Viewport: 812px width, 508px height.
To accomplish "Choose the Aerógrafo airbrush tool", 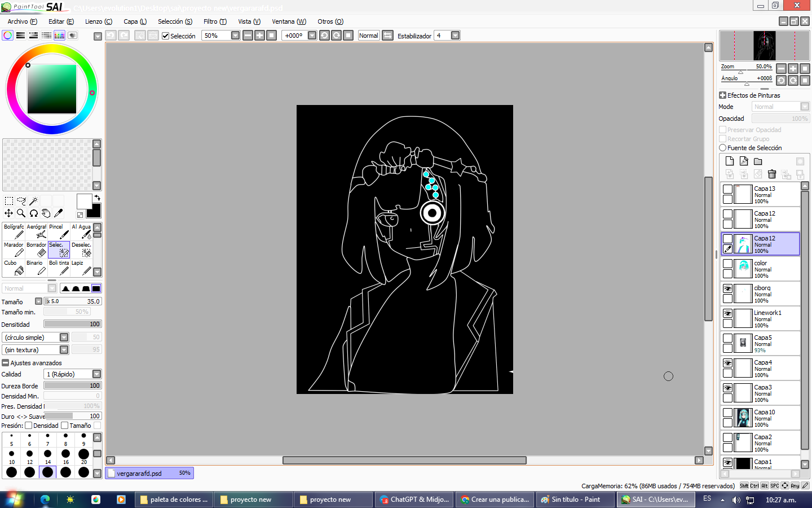I will pos(37,231).
